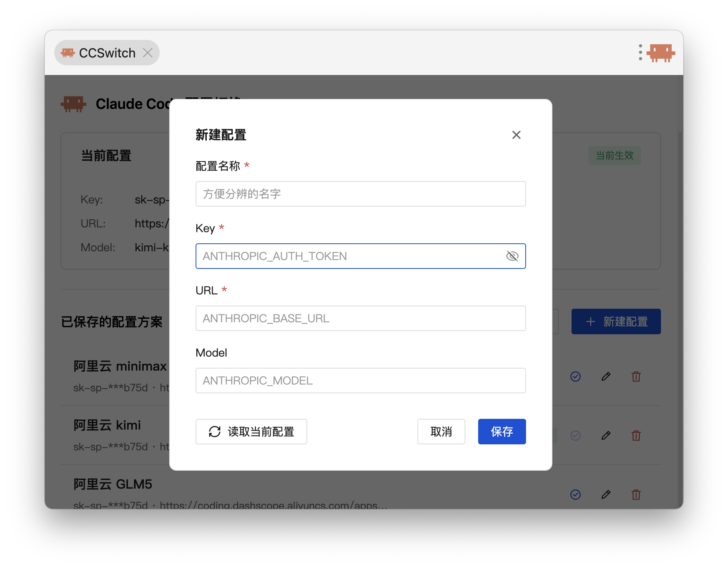Screen dimensions: 728x568
Task: Close the 新建配置 dialog with X
Action: (x=516, y=135)
